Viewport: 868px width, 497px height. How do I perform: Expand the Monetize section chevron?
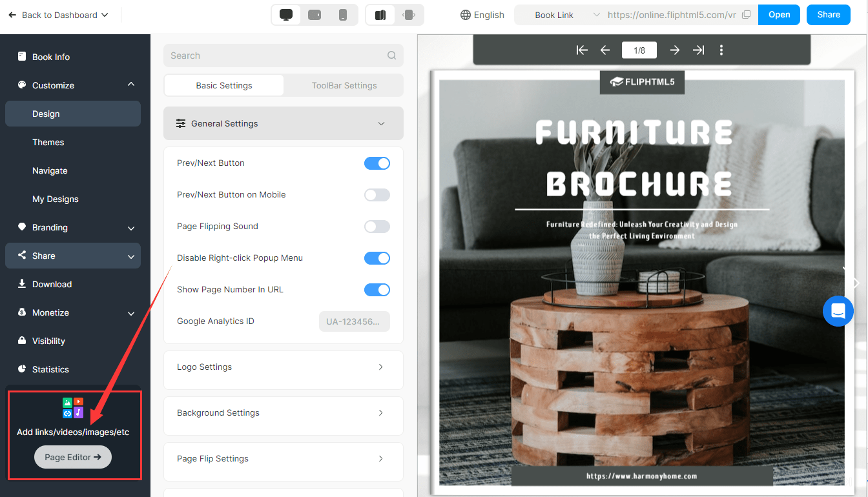pyautogui.click(x=131, y=313)
